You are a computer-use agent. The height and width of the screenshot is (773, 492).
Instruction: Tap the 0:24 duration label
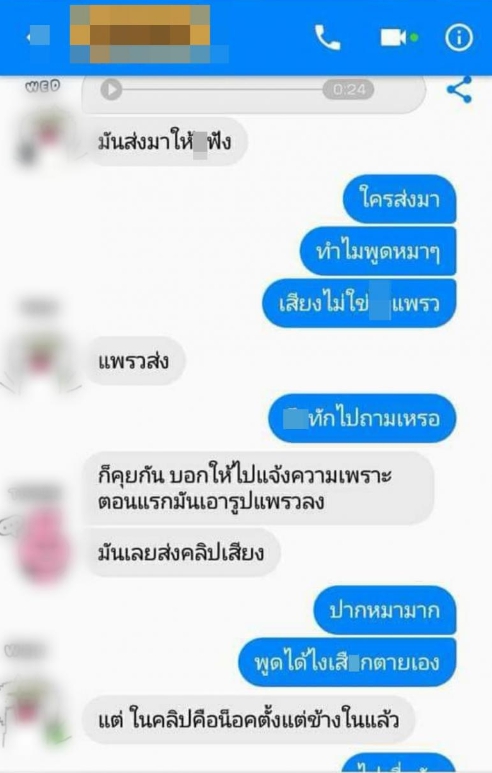pos(349,90)
